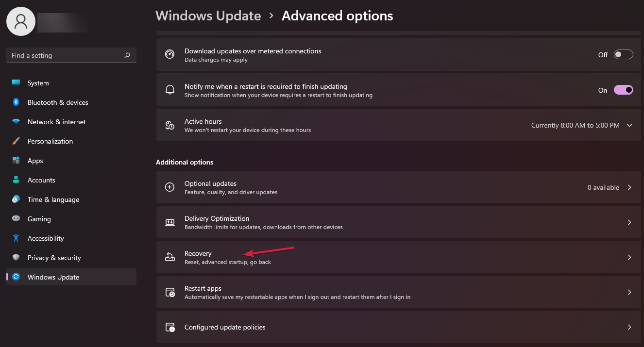Open Recovery via its chevron arrow

pyautogui.click(x=629, y=257)
